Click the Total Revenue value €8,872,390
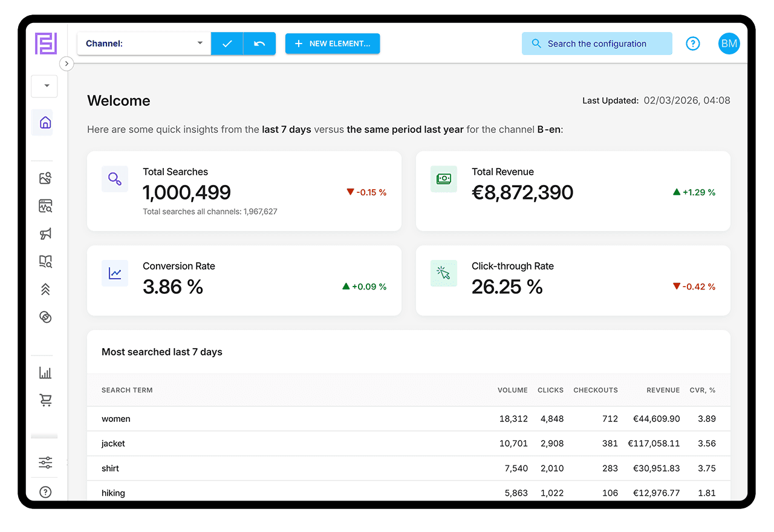Screen dimensions: 774x532 (522, 192)
